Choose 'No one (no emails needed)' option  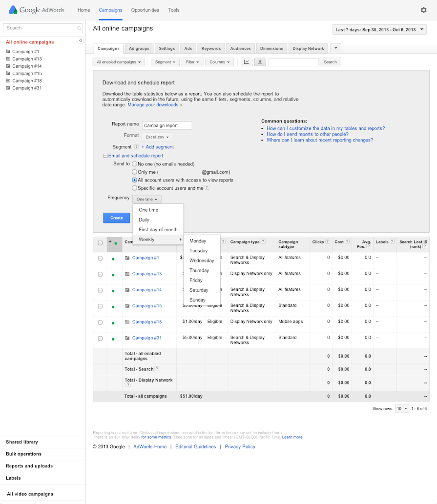pos(134,164)
